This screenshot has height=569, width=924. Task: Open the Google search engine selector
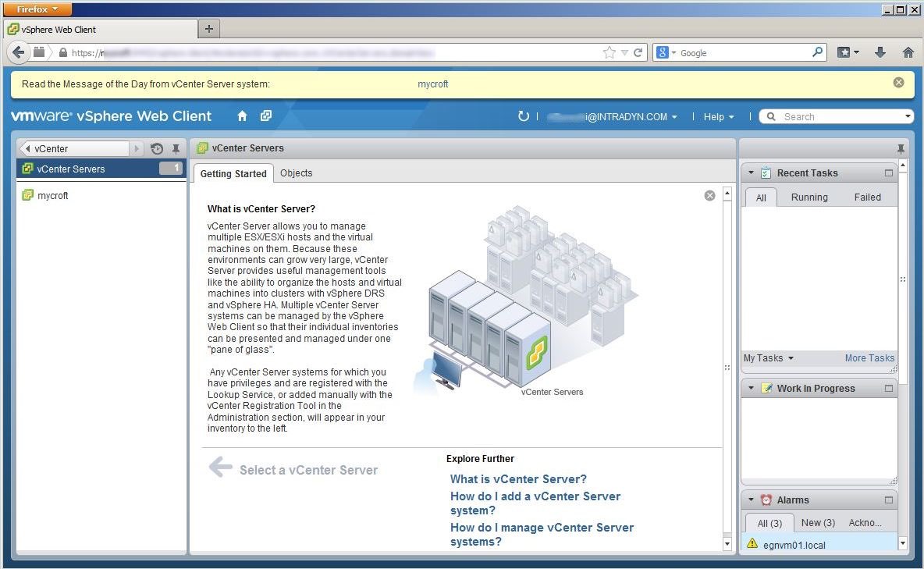click(666, 52)
